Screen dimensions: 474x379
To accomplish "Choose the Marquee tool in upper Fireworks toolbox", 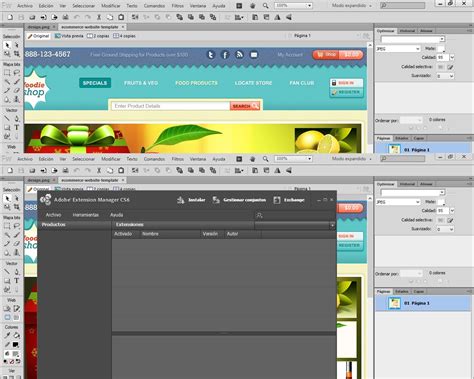I will (x=7, y=73).
